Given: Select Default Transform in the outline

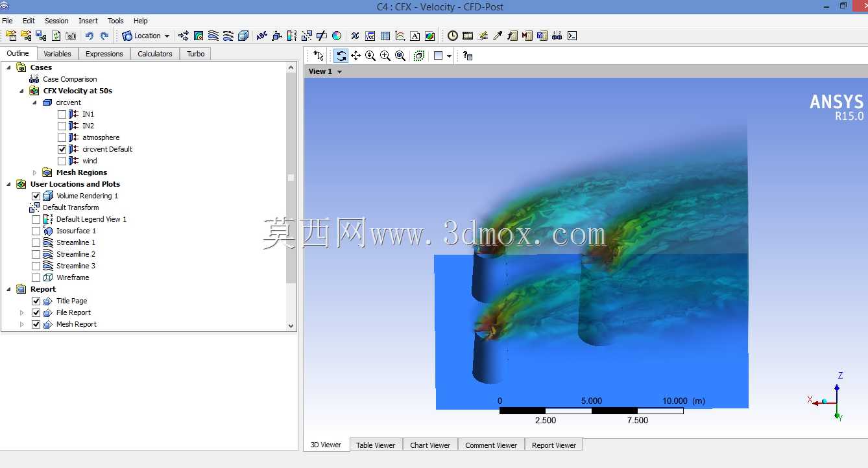Looking at the screenshot, I should [71, 207].
